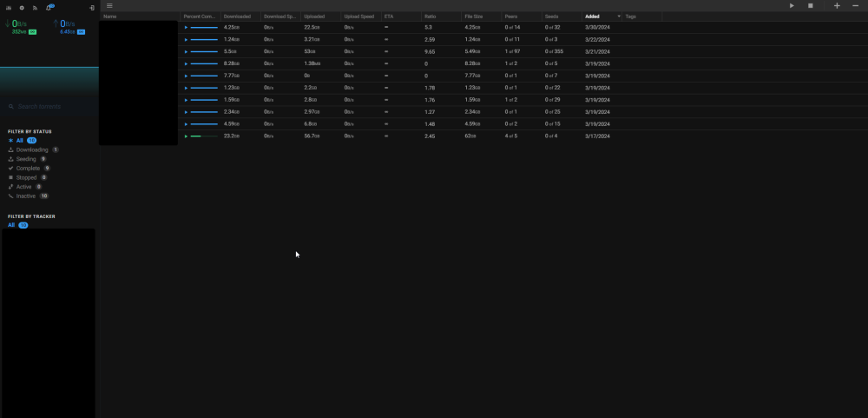Open the speed limits icon in sidebar
Viewport: 868px width, 418px height.
click(9, 8)
